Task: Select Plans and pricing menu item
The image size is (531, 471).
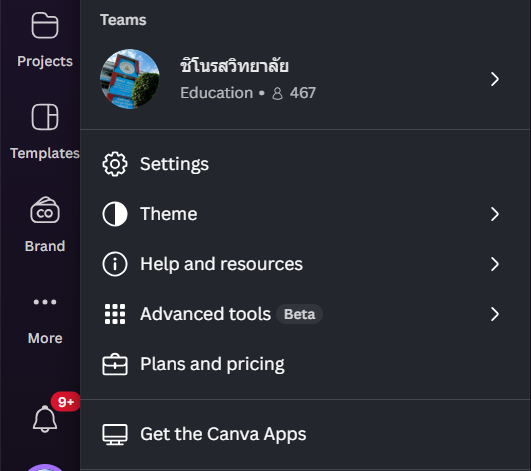Action: pyautogui.click(x=305, y=364)
